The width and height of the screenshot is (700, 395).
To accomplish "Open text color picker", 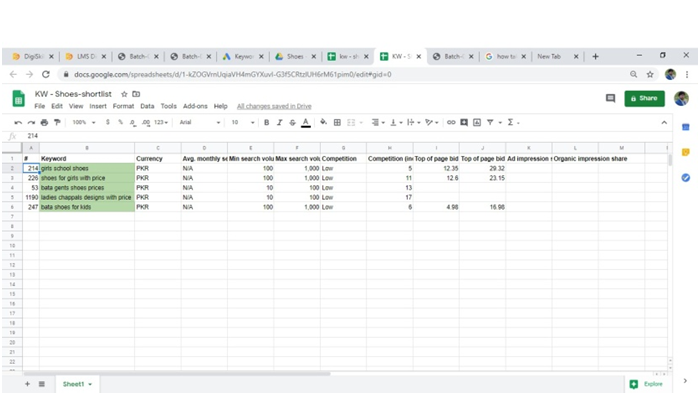I will coord(306,122).
